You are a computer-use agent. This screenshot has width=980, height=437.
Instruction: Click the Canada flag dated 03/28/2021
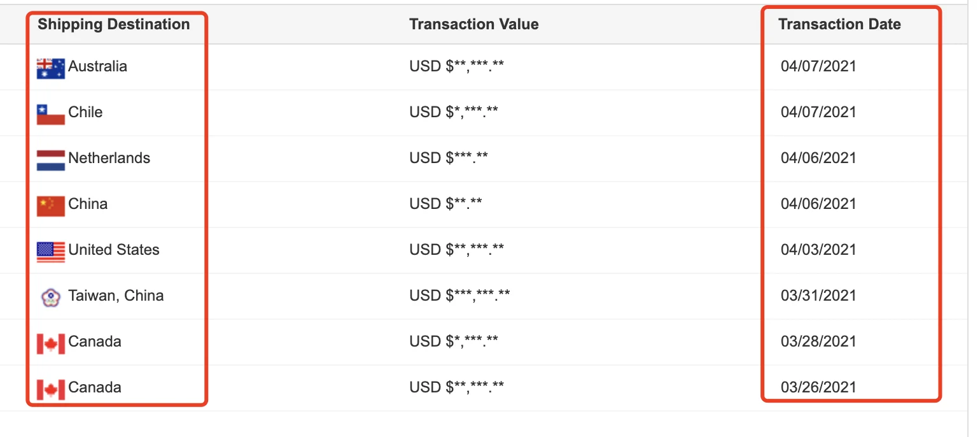click(51, 343)
